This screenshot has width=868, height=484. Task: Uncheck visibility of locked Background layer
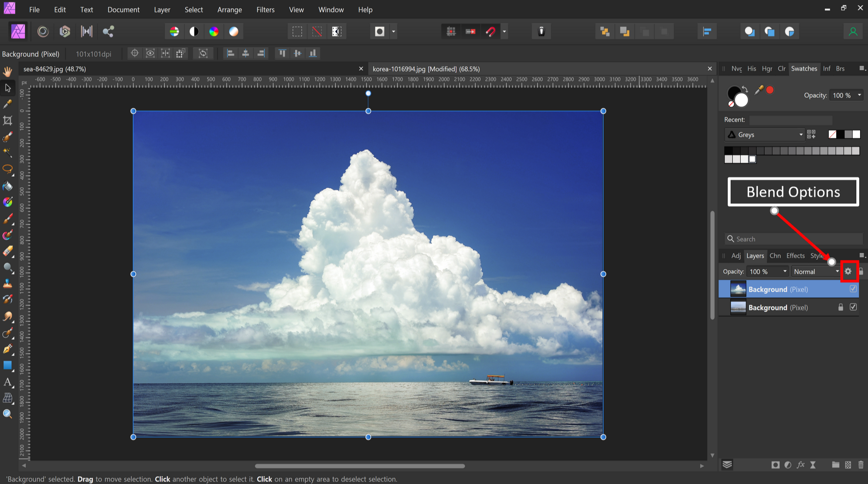(x=853, y=307)
